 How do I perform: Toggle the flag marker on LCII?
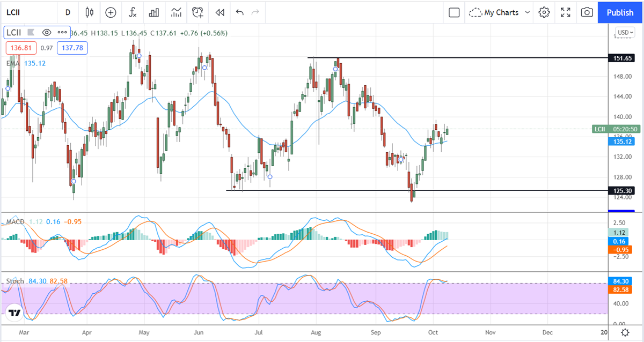click(31, 32)
